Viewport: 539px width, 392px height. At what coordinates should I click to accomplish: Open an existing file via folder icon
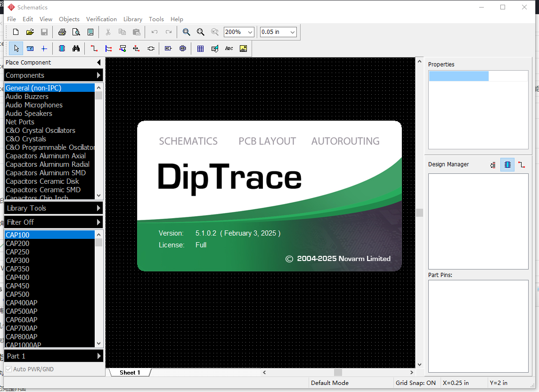click(30, 32)
